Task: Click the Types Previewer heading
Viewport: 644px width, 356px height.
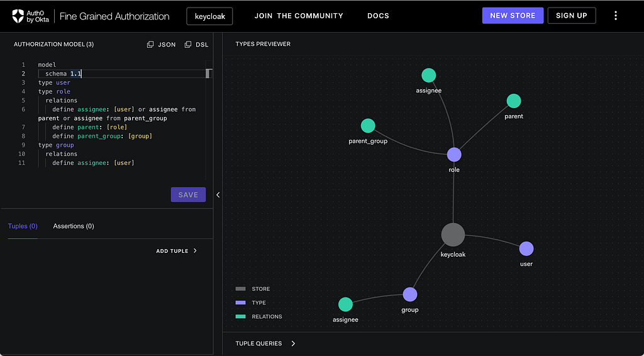Action: 263,44
